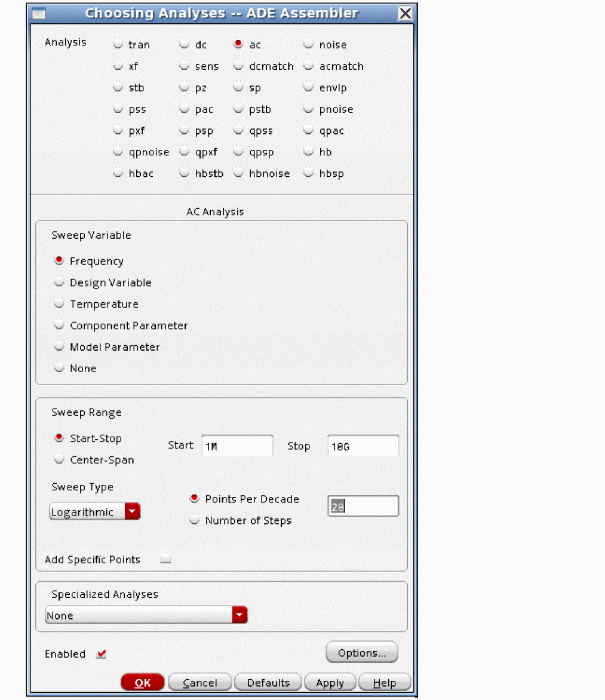The width and height of the screenshot is (605, 700).
Task: Enable Add Specific Points checkbox
Action: tap(165, 559)
